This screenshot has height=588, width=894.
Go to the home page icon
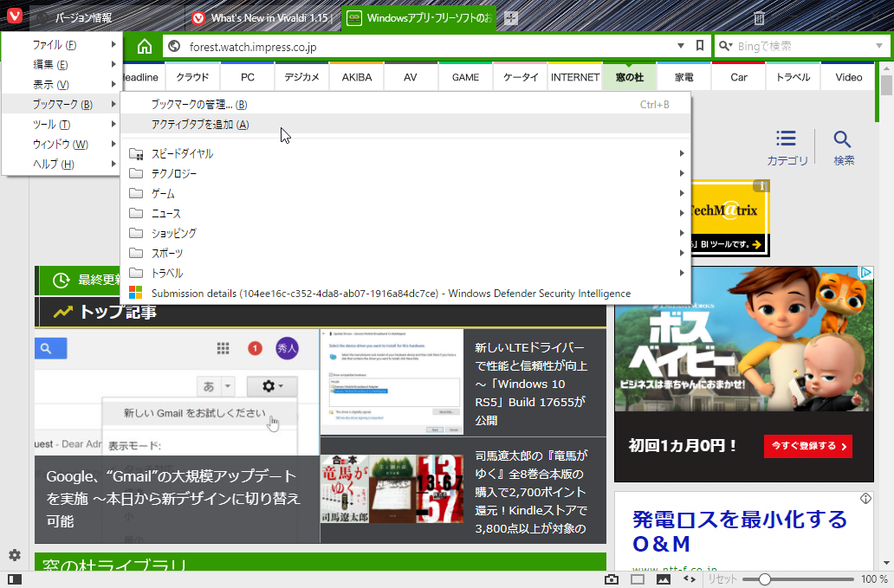(145, 46)
